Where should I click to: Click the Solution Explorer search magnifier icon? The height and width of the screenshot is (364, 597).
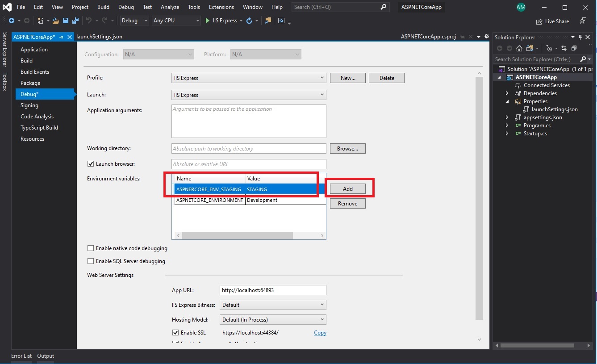(x=583, y=59)
